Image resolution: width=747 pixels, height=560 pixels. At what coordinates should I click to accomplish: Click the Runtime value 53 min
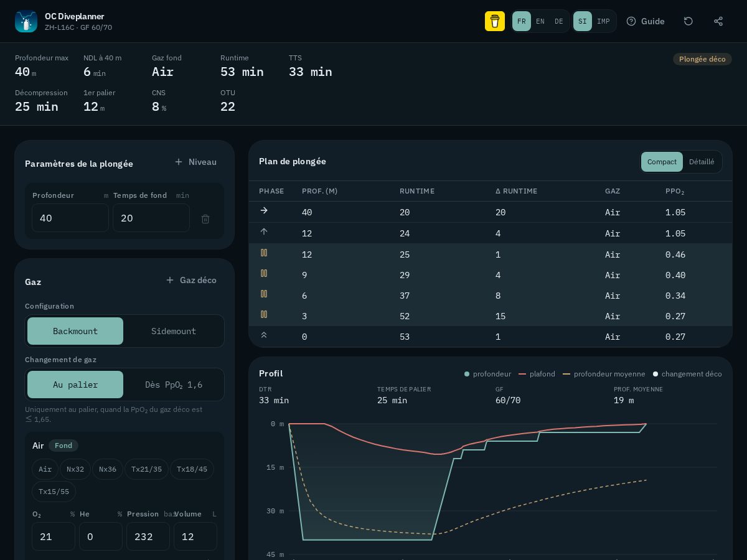tap(242, 72)
